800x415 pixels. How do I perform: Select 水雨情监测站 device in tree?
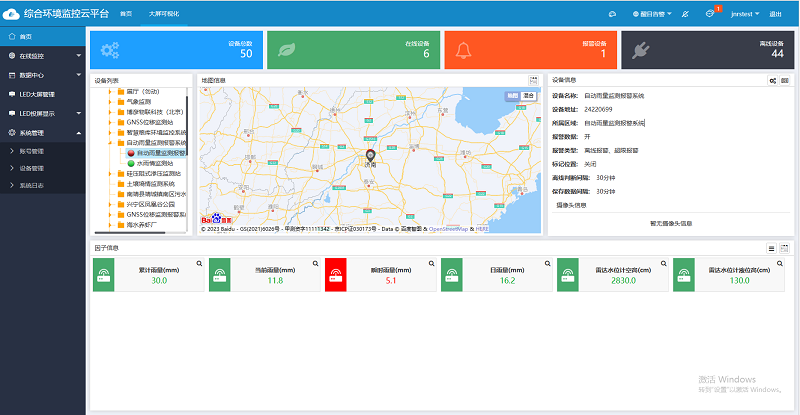154,162
